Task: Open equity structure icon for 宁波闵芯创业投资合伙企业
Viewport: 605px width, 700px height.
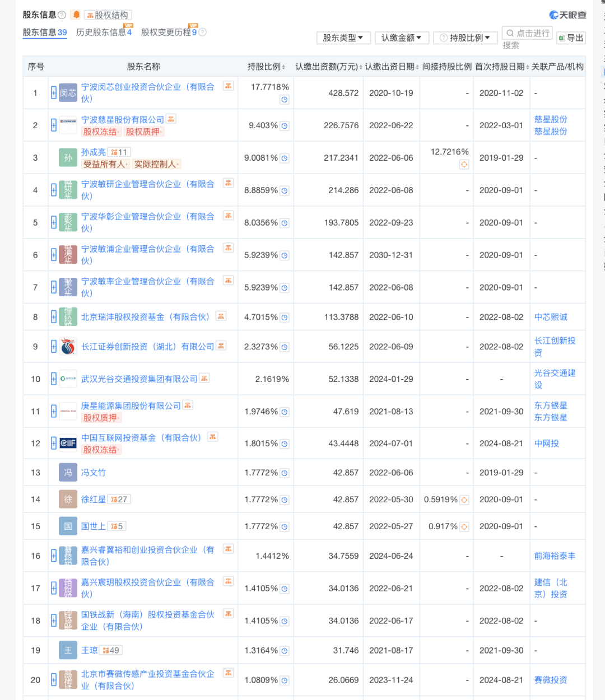Action: (x=228, y=85)
